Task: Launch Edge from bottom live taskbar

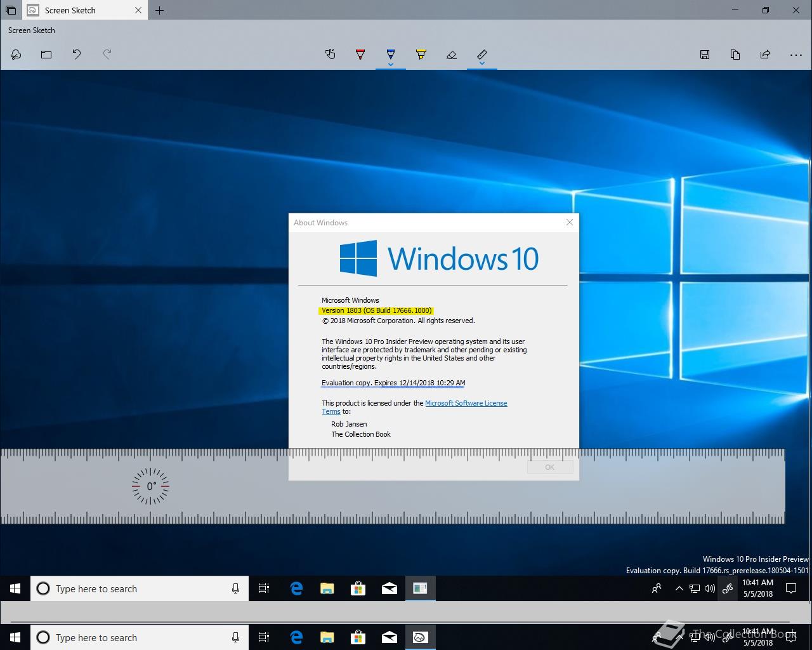Action: 296,637
